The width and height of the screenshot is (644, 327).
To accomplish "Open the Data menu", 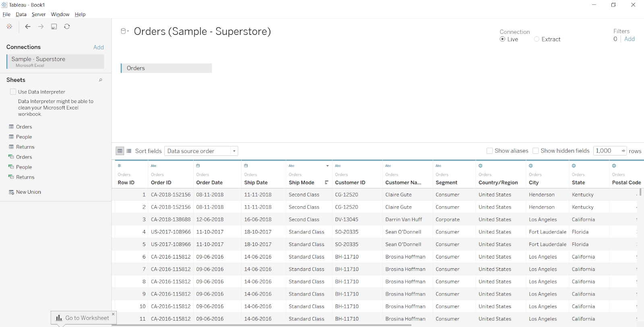I will 21,14.
